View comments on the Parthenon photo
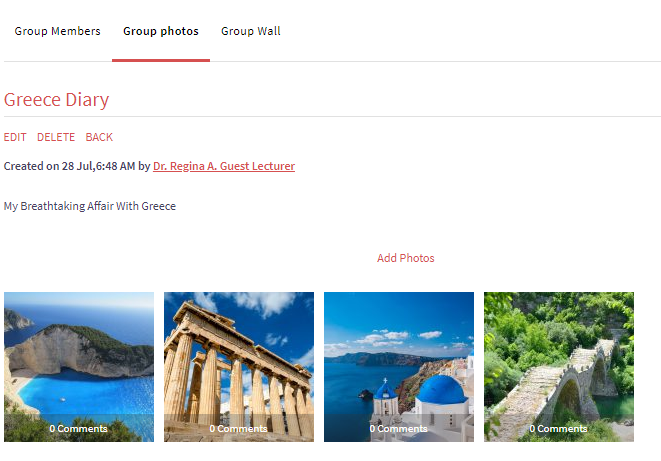 click(239, 428)
